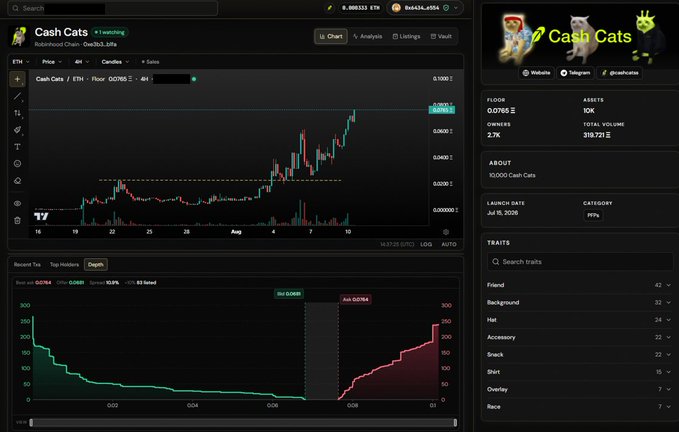This screenshot has height=432, width=679.
Task: Click the 0.000333 ETH balance
Action: [361, 8]
